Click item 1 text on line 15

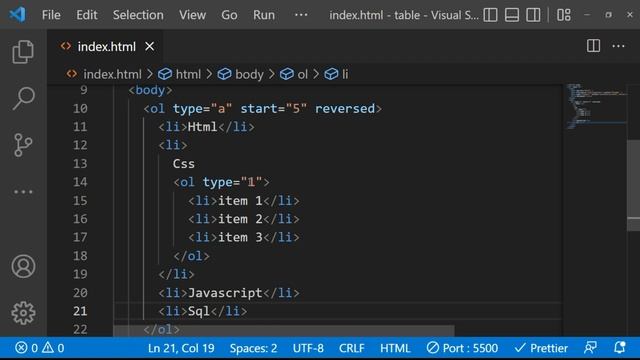click(x=240, y=200)
